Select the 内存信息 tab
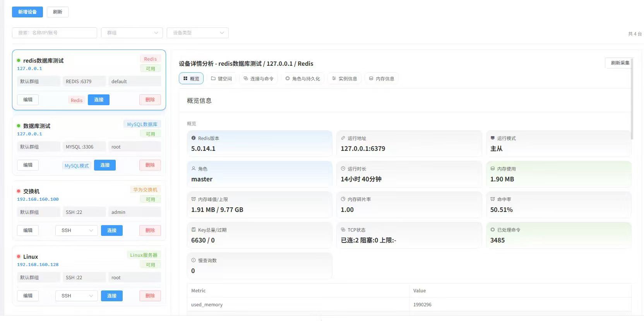644x321 pixels. (x=382, y=79)
